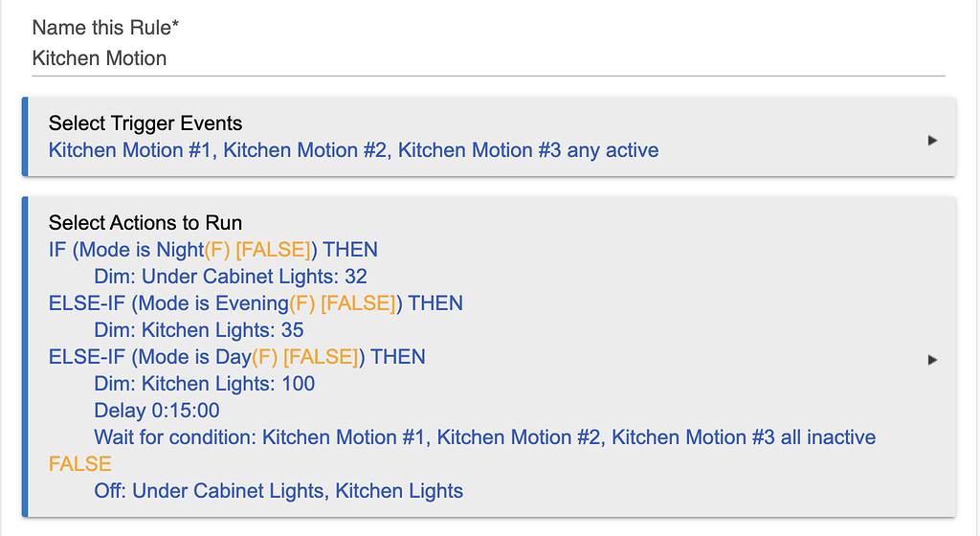Screen dimensions: 980x536
Task: Open the Select Actions to Run heading
Action: (x=145, y=222)
